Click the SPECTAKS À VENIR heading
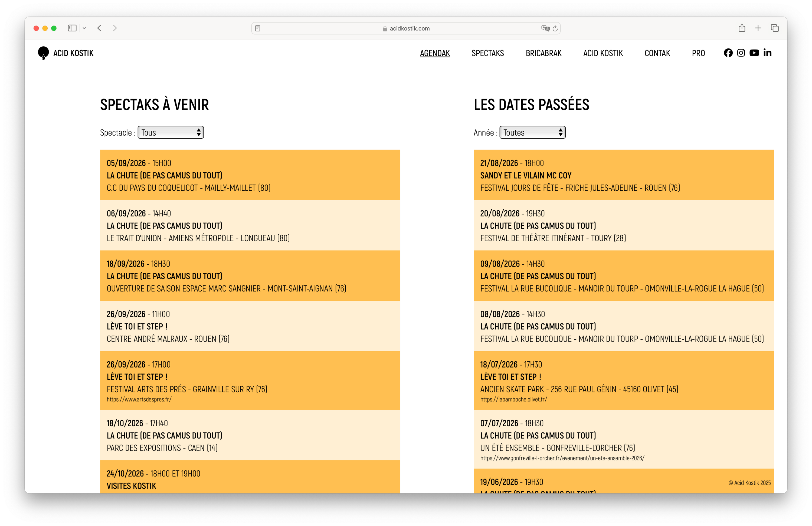Viewport: 812px width, 526px height. (154, 105)
